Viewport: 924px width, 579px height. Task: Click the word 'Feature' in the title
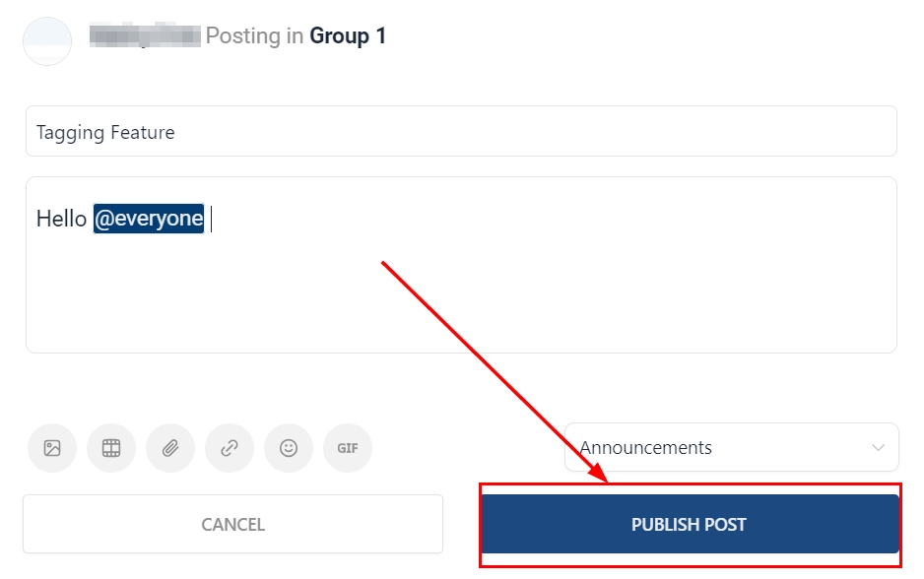click(x=142, y=132)
